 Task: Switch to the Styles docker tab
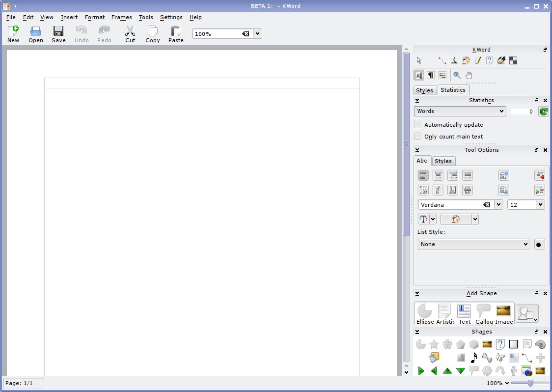[425, 90]
